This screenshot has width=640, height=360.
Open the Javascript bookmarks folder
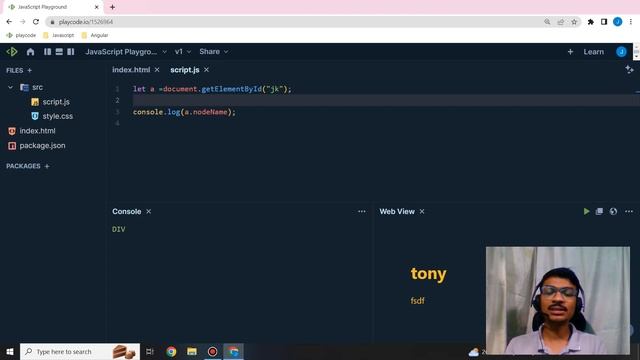(59, 36)
